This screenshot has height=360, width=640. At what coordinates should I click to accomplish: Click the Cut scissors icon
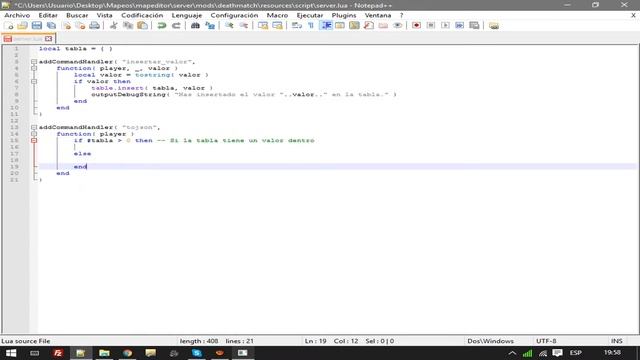(x=113, y=26)
